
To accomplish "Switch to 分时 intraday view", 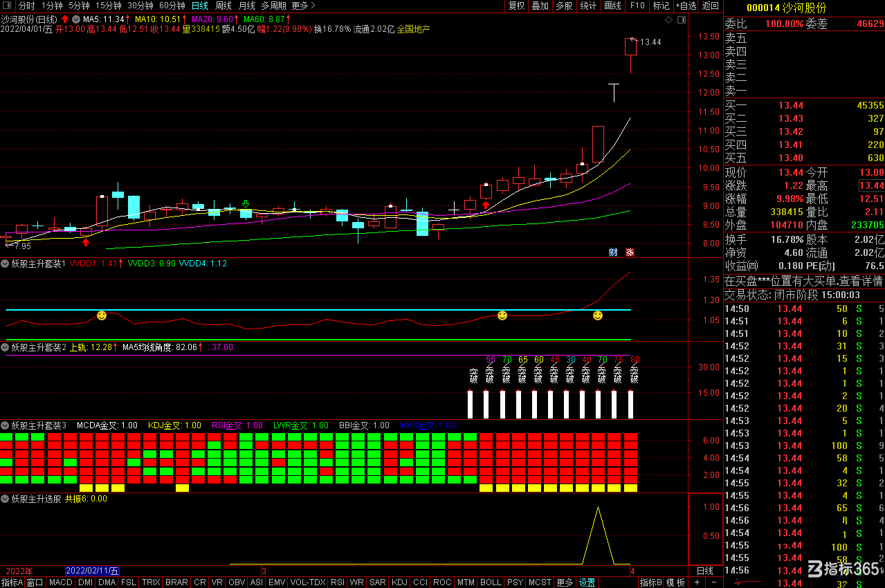I will [x=26, y=6].
